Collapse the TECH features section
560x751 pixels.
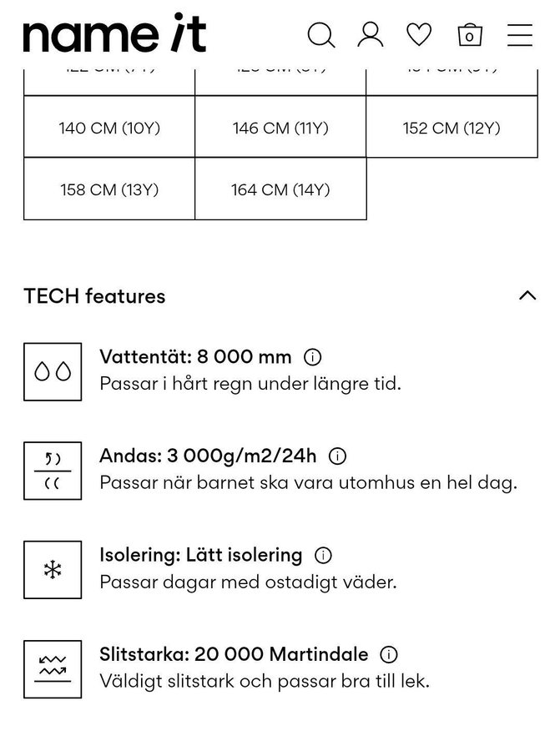(x=527, y=295)
